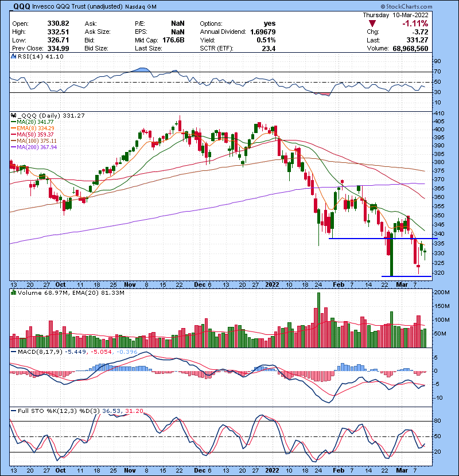The height and width of the screenshot is (476, 459).
Task: Click the '_QQQ (Daily) 331.27' chart label
Action: [51, 116]
